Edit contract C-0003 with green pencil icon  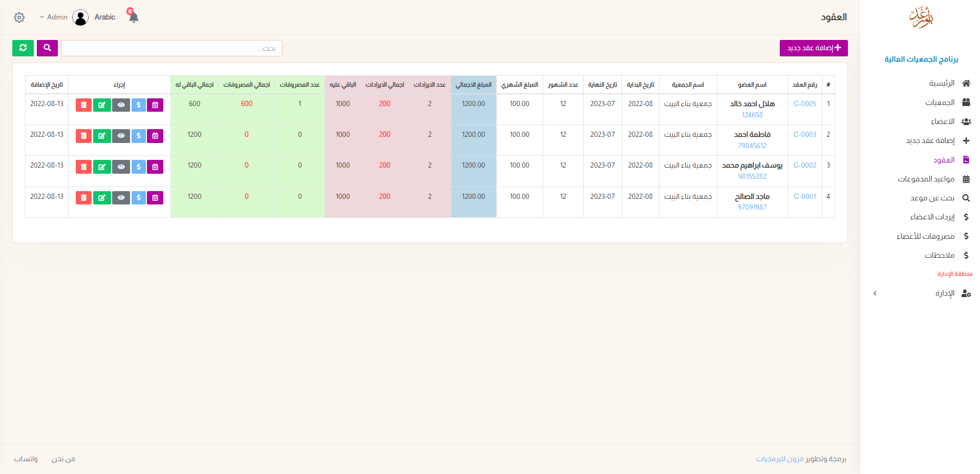pos(102,136)
